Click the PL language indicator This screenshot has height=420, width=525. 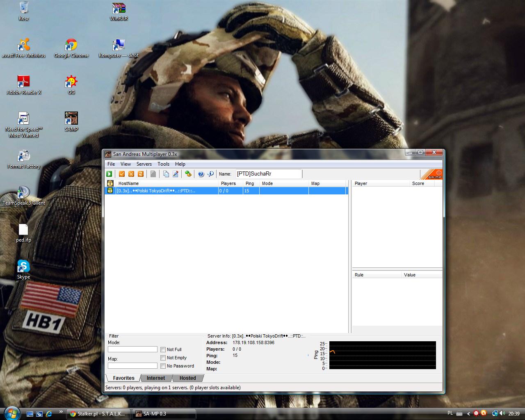[x=450, y=413]
